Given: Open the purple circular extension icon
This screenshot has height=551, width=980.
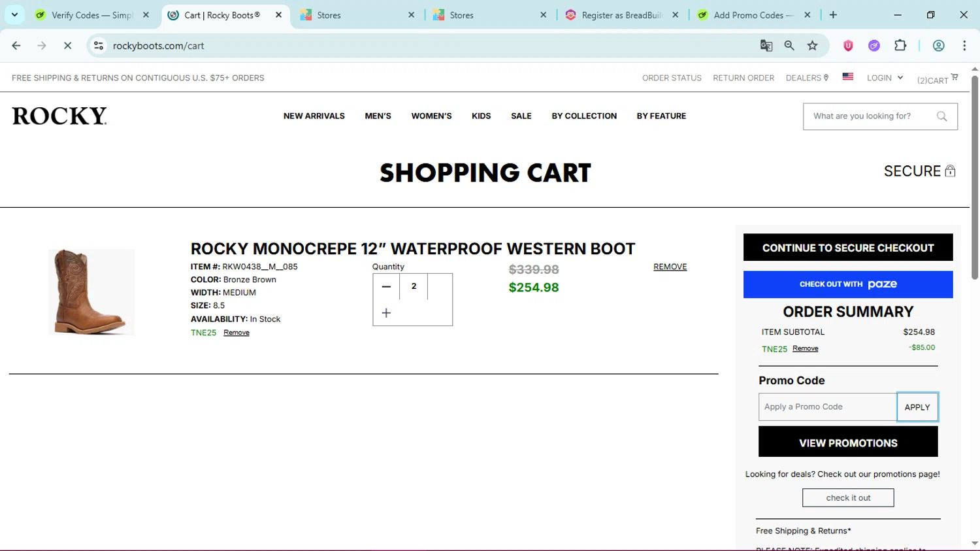Looking at the screenshot, I should 874,46.
